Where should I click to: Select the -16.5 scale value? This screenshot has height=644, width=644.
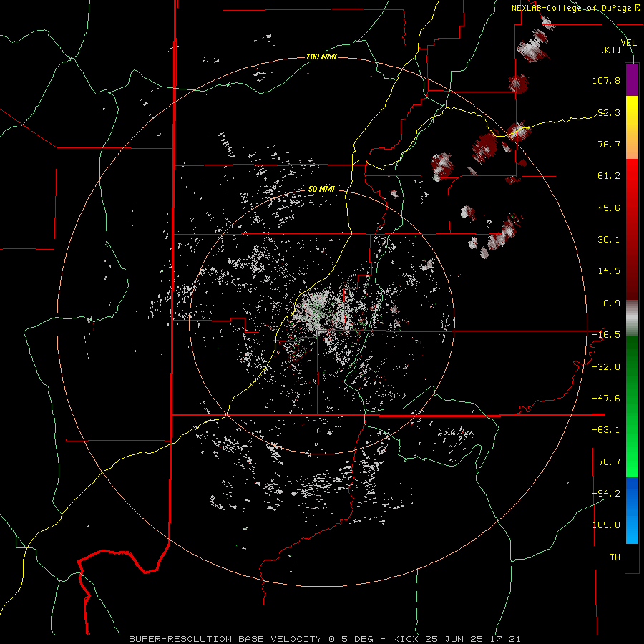(x=606, y=335)
